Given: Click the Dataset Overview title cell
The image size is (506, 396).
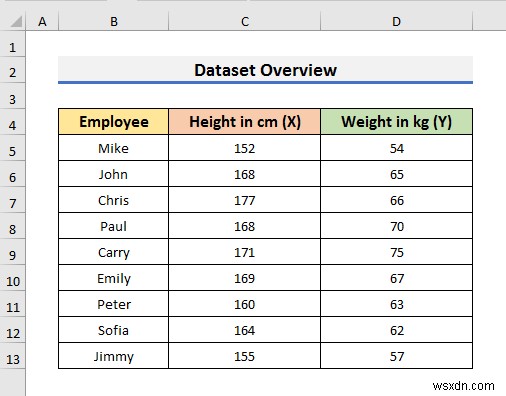Looking at the screenshot, I should click(x=265, y=70).
